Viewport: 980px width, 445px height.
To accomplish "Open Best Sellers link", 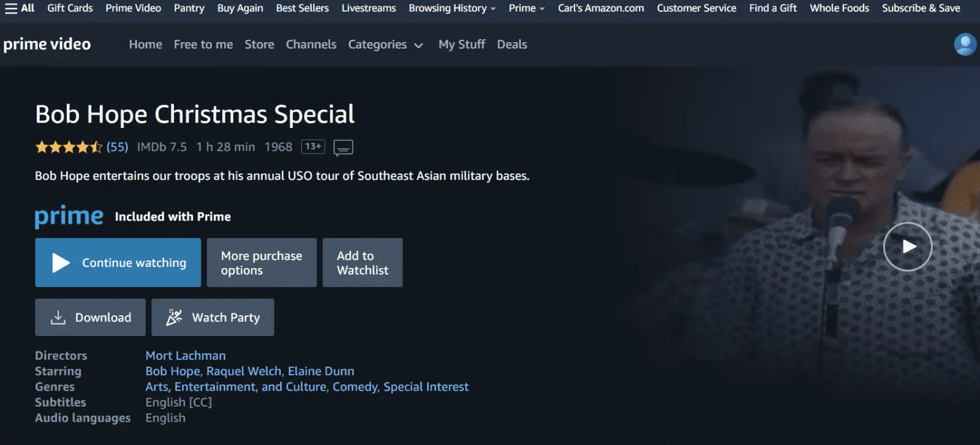I will click(302, 8).
